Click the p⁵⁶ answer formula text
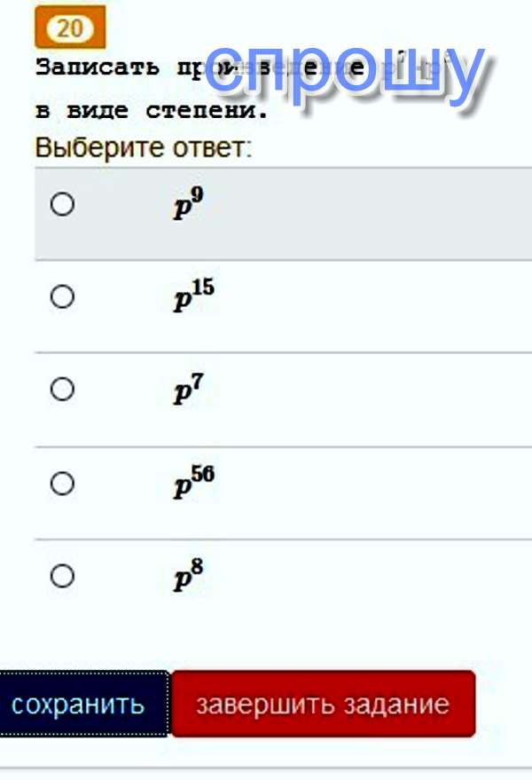The image size is (532, 780). click(194, 483)
